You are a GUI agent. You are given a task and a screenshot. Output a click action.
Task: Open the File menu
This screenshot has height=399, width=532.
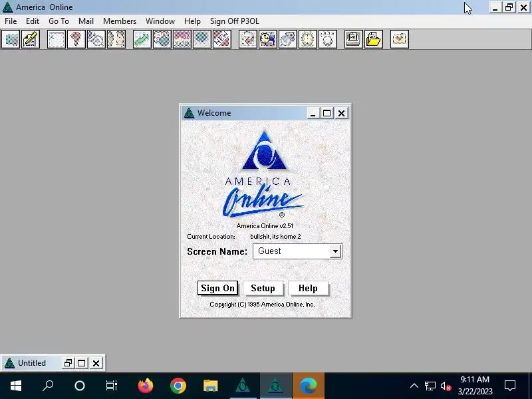[x=11, y=21]
